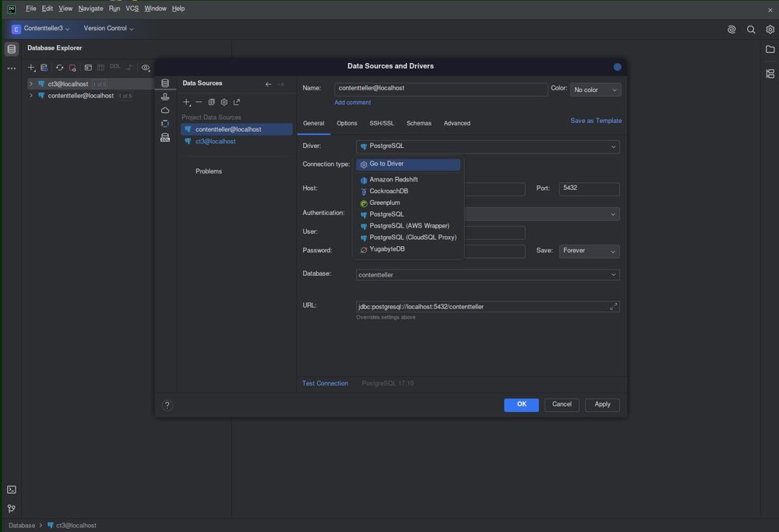The height and width of the screenshot is (532, 779).
Task: Choose CockroachDB in the driver list
Action: coord(408,192)
